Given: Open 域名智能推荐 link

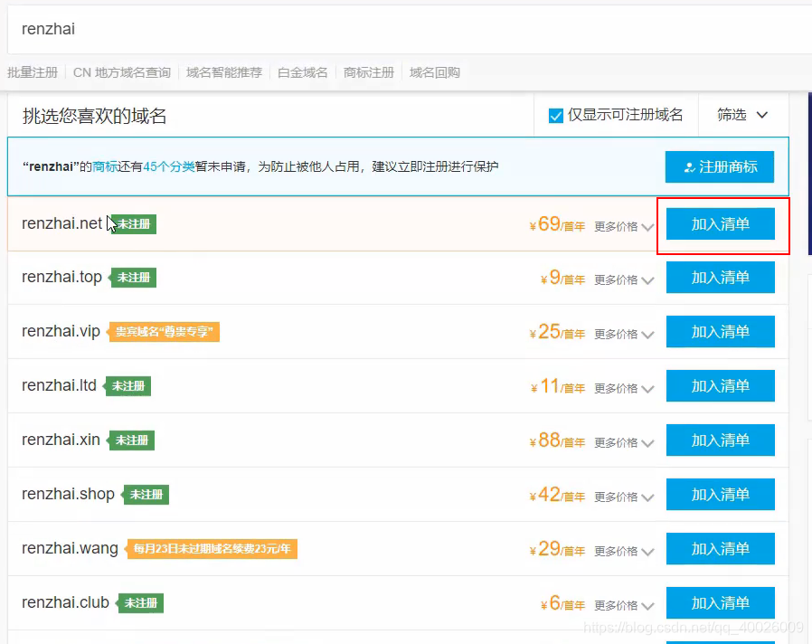Looking at the screenshot, I should coord(223,72).
